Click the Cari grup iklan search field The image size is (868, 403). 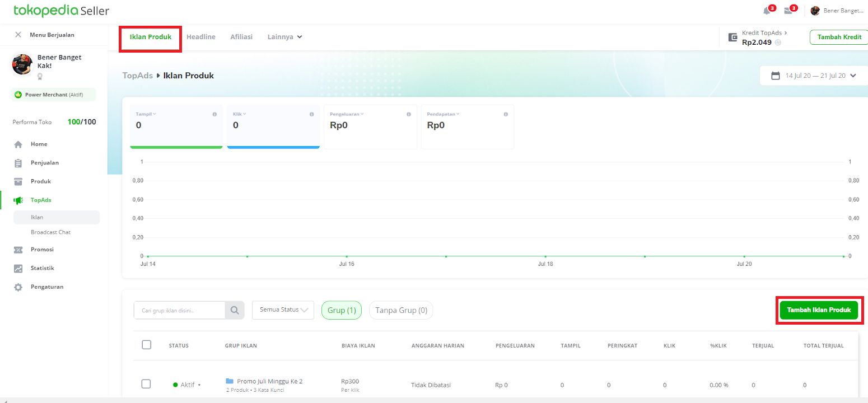[x=179, y=310]
